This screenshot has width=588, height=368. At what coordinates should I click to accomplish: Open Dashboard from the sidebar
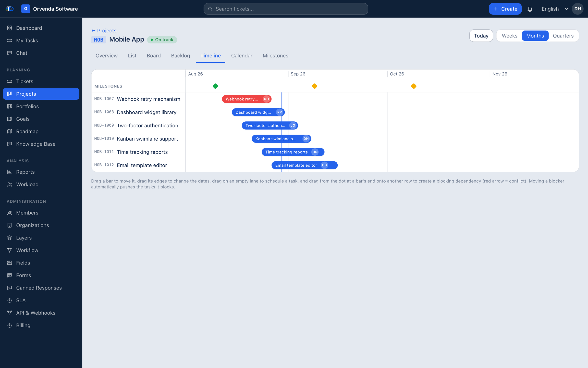(41, 28)
